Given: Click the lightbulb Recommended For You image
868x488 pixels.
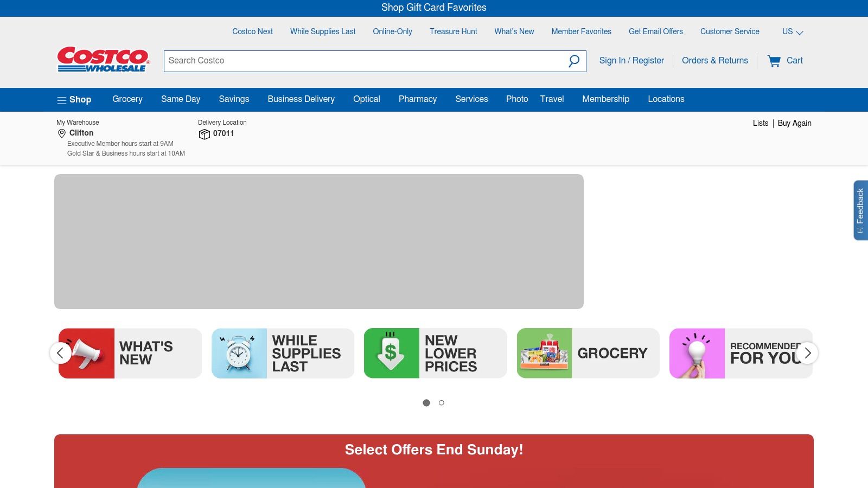Looking at the screenshot, I should pyautogui.click(x=697, y=353).
